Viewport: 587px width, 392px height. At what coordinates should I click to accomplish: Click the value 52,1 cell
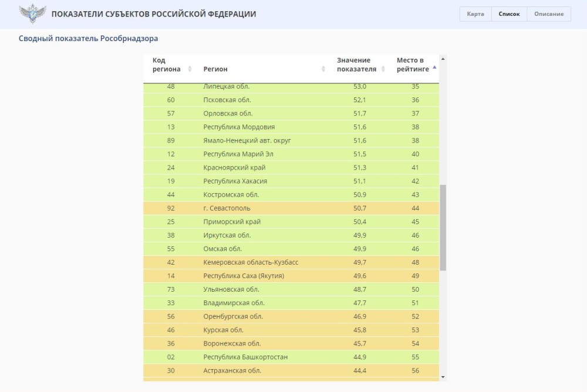[360, 100]
